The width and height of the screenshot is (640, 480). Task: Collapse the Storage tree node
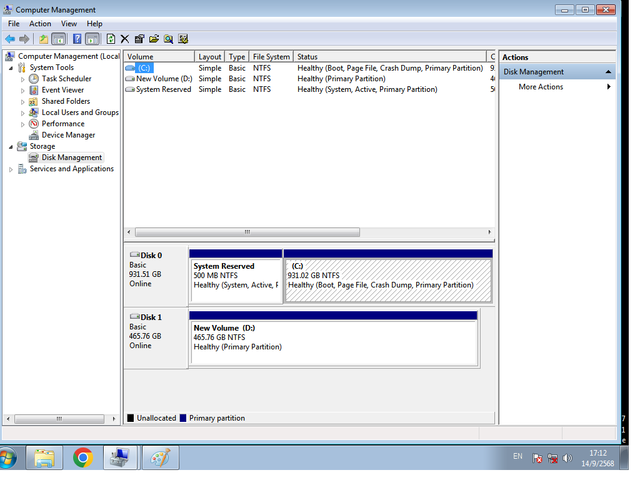(x=11, y=147)
